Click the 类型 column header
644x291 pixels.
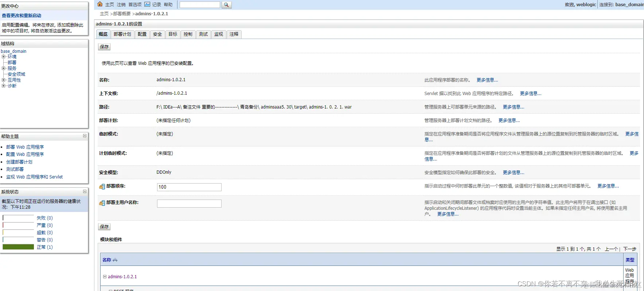coord(630,260)
